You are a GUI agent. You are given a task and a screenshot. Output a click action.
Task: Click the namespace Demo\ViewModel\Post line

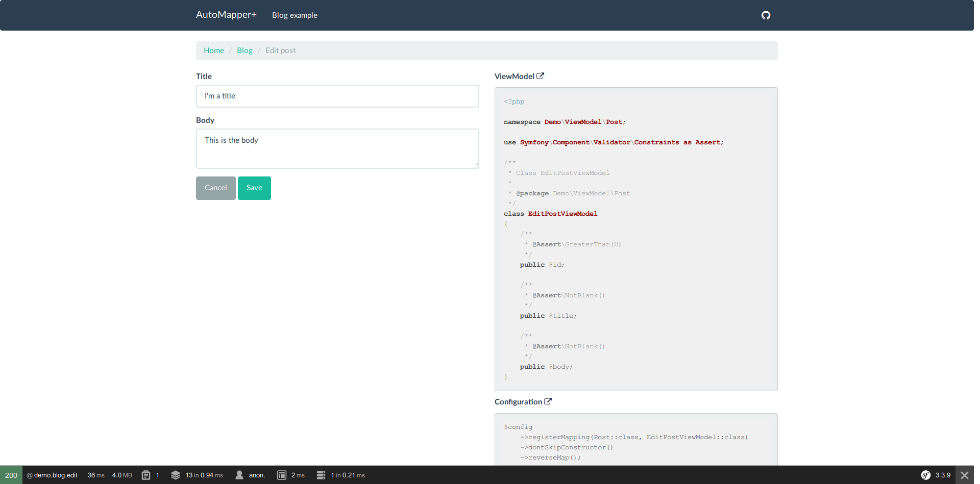coord(565,122)
